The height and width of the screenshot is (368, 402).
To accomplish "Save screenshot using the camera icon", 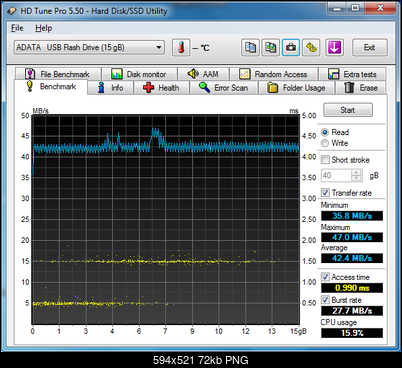I will pos(291,47).
